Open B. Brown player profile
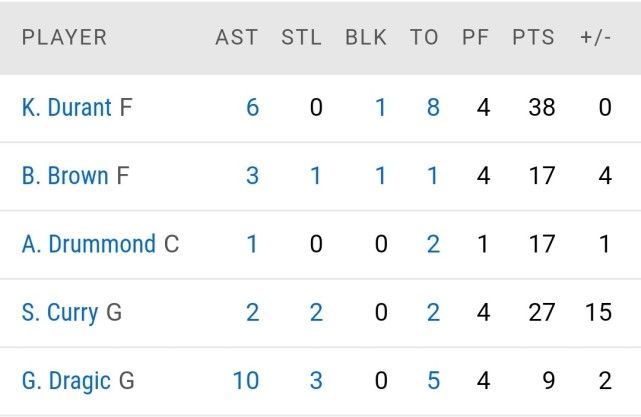This screenshot has height=417, width=641. (x=65, y=176)
